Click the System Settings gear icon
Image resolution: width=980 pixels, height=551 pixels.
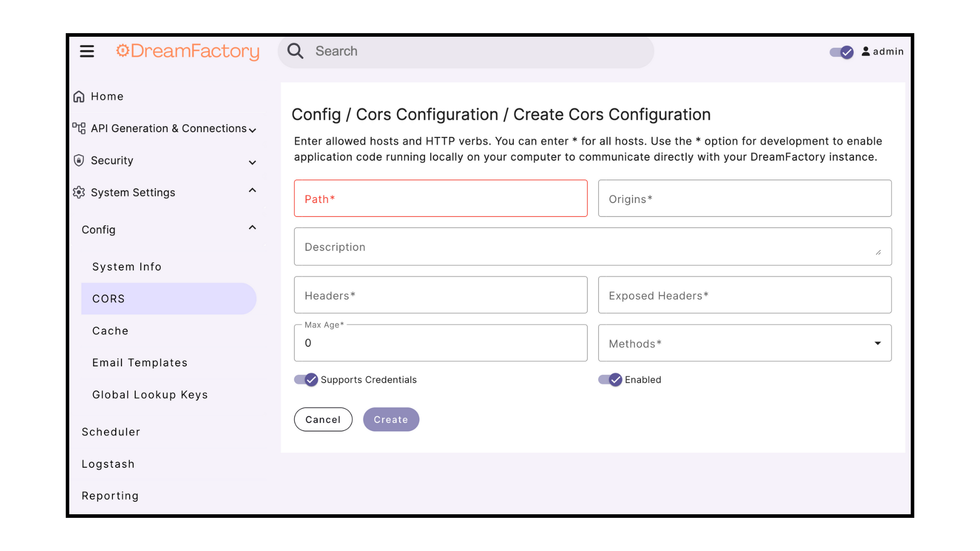point(79,192)
